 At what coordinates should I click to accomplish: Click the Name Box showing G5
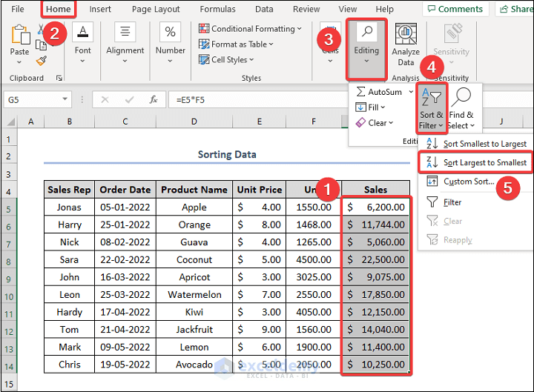(x=33, y=100)
